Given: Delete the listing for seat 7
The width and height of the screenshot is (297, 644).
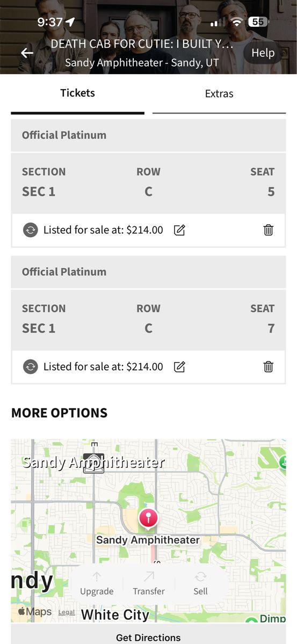Looking at the screenshot, I should [269, 367].
